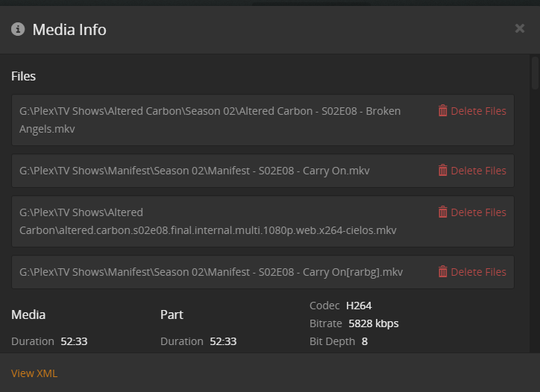Screen dimensions: 540x392
Task: Click trash icon for Manifest Carry On.mkv
Action: tap(443, 171)
